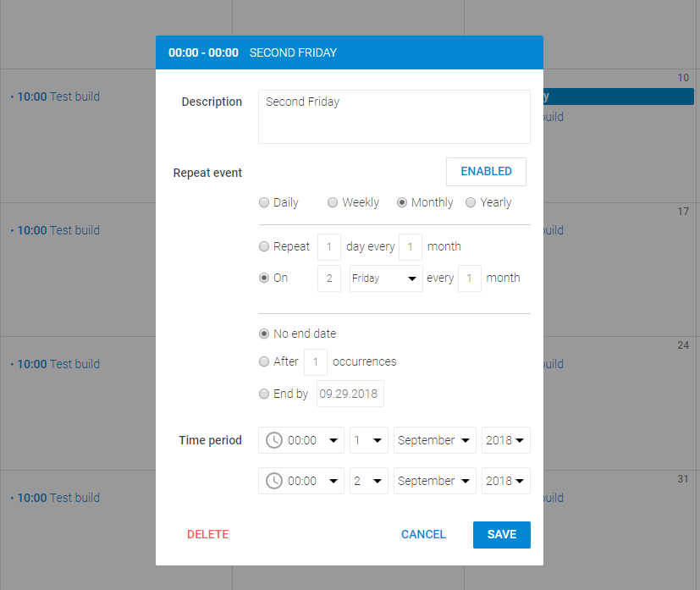Image resolution: width=700 pixels, height=590 pixels.
Task: Click DELETE to remove the event
Action: click(x=207, y=534)
